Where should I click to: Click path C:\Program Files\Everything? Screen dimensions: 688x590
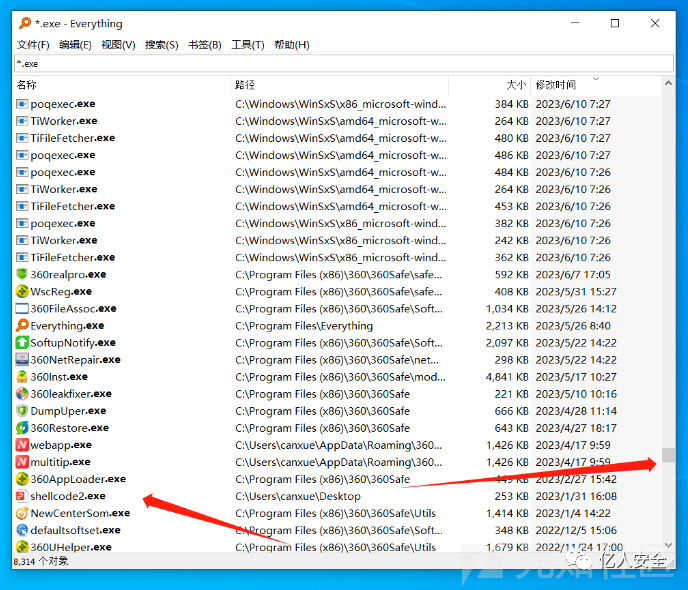(304, 326)
